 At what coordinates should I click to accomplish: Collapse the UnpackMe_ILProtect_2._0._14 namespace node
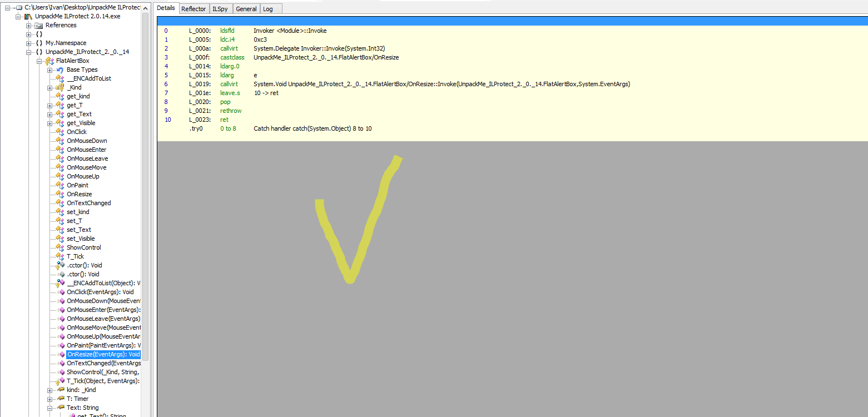pyautogui.click(x=28, y=52)
